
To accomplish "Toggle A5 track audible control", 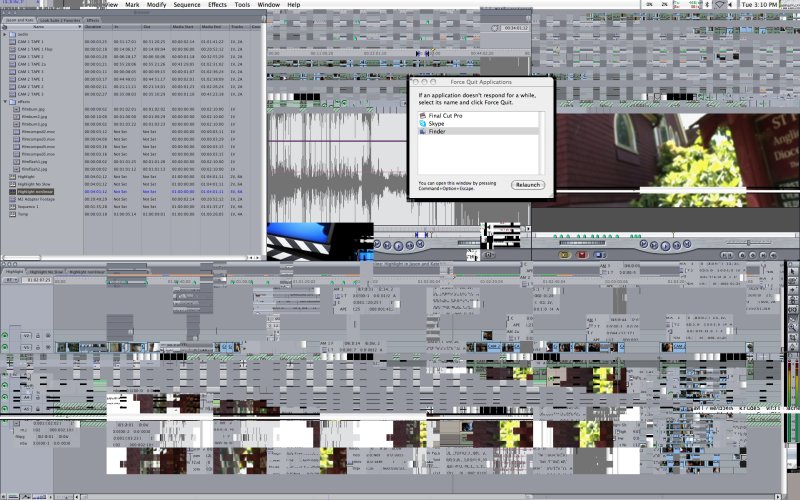I will [5, 409].
